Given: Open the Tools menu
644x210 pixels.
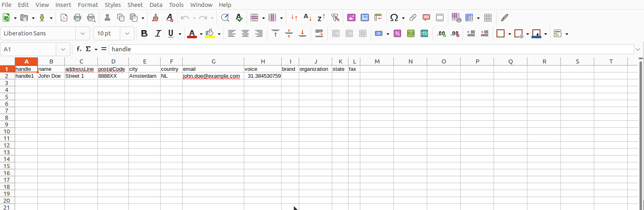Looking at the screenshot, I should (x=176, y=4).
